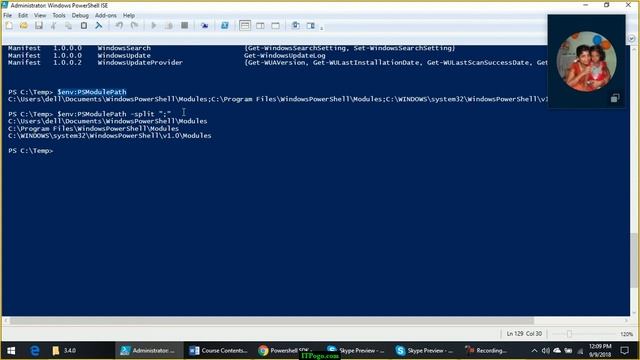This screenshot has height=360, width=640.
Task: Click at the last PS C:\Temp> prompt
Action: pyautogui.click(x=31, y=151)
